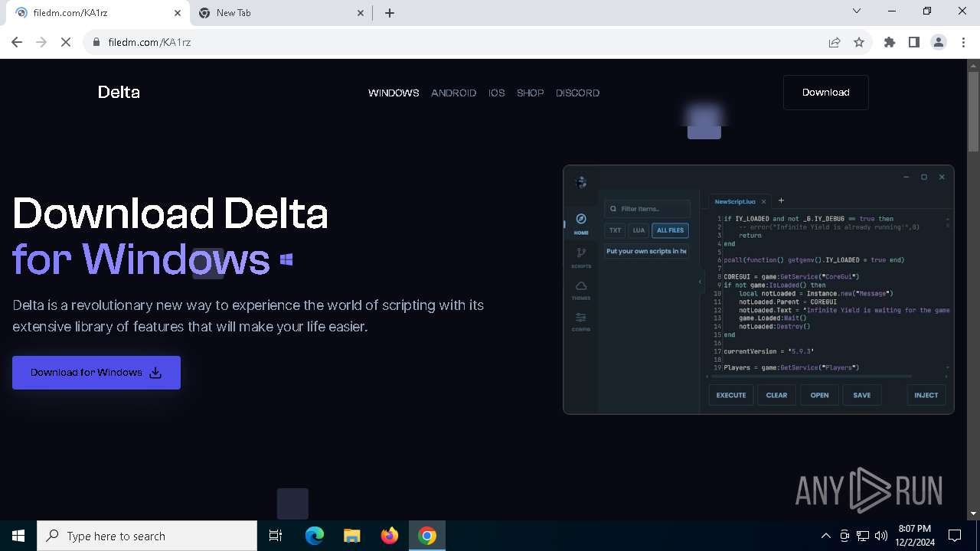
Task: Select the ALL FILES filter button
Action: [670, 230]
